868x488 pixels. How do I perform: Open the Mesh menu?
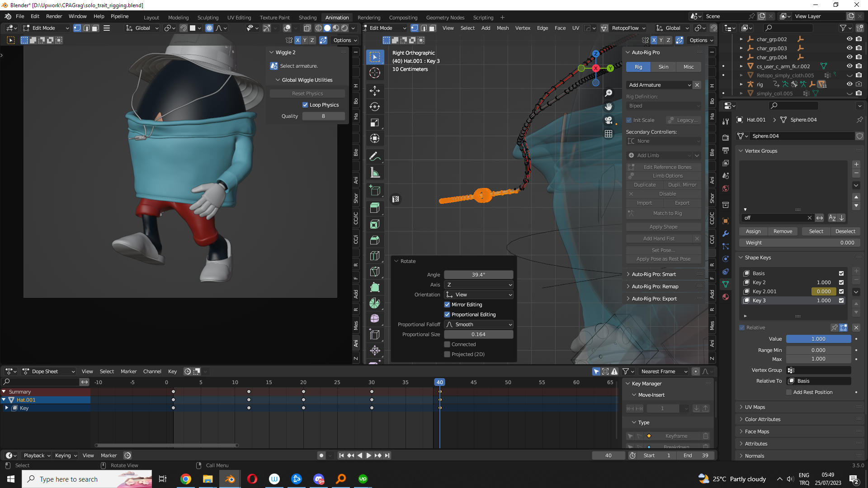pyautogui.click(x=503, y=28)
